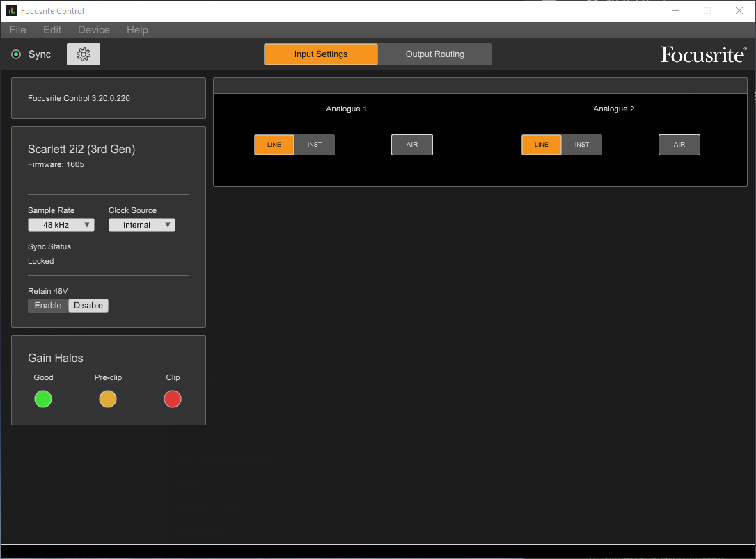This screenshot has height=559, width=756.
Task: Enable Retain 48V
Action: (x=48, y=306)
